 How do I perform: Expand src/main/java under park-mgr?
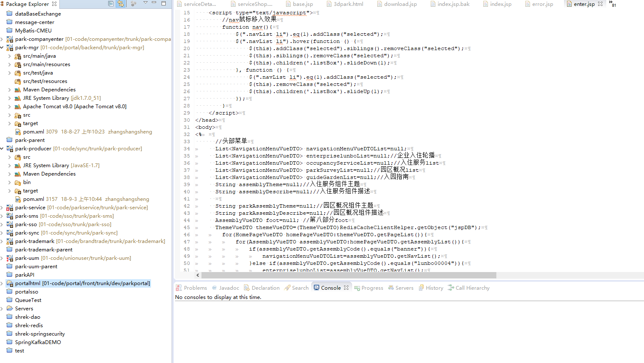click(x=10, y=56)
